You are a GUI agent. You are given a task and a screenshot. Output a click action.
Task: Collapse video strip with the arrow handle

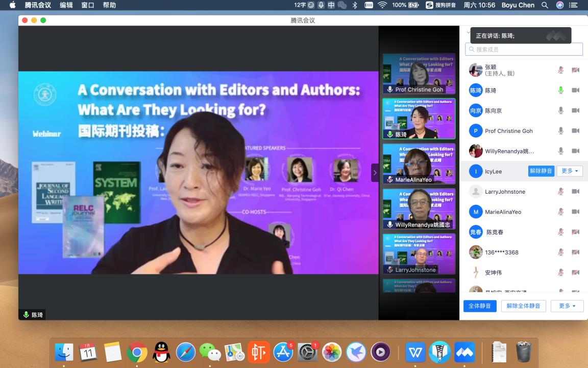click(x=375, y=173)
